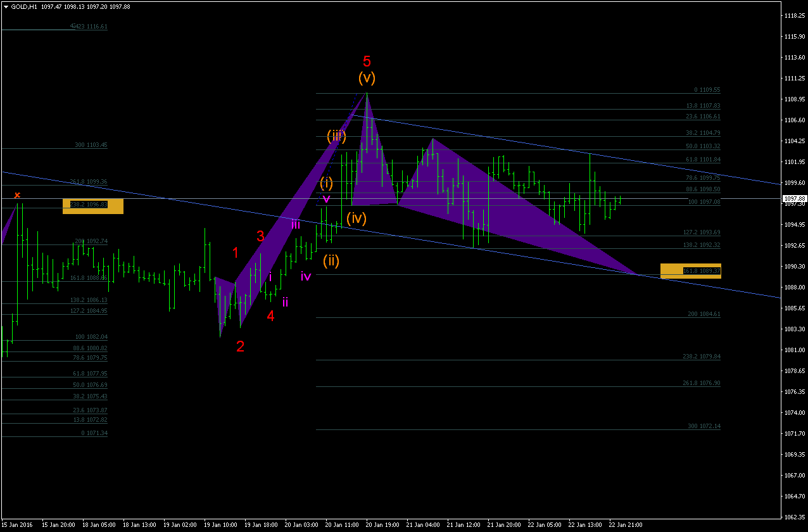Click the current price tag 1097.88 on axis
This screenshot has width=808, height=532.
794,198
